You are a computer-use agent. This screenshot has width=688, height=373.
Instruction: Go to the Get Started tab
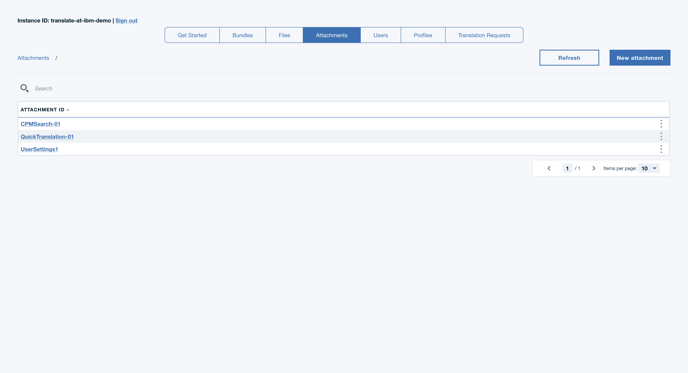pos(192,35)
